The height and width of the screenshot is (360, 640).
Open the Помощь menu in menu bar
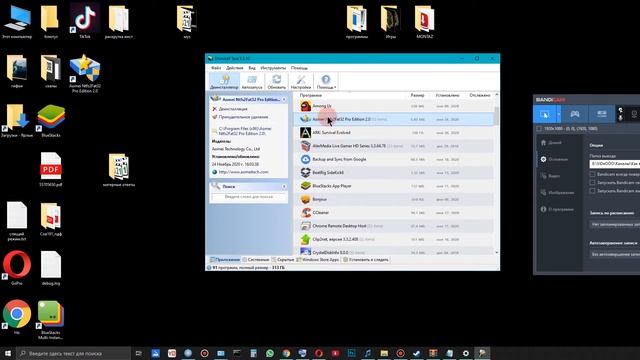tap(299, 68)
